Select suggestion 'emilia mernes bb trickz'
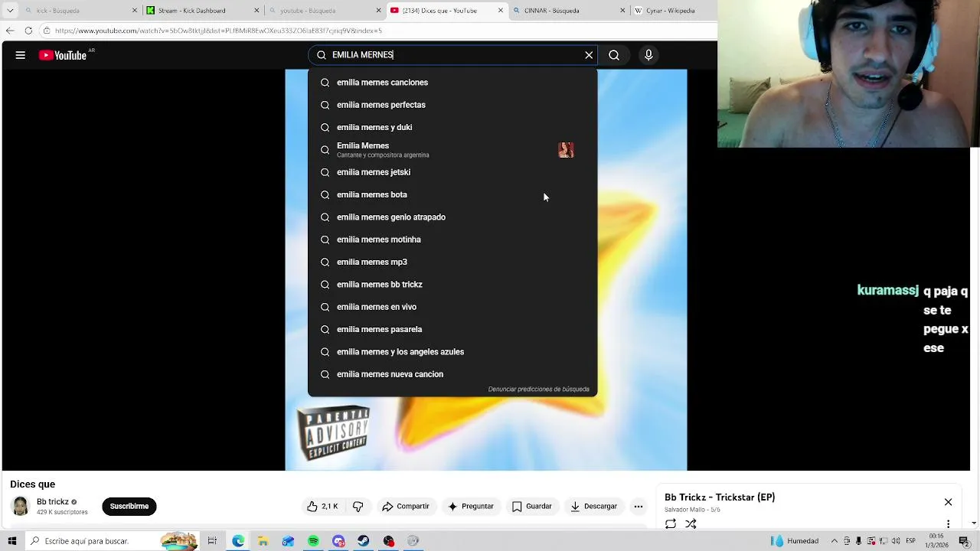This screenshot has height=551, width=980. (x=452, y=285)
